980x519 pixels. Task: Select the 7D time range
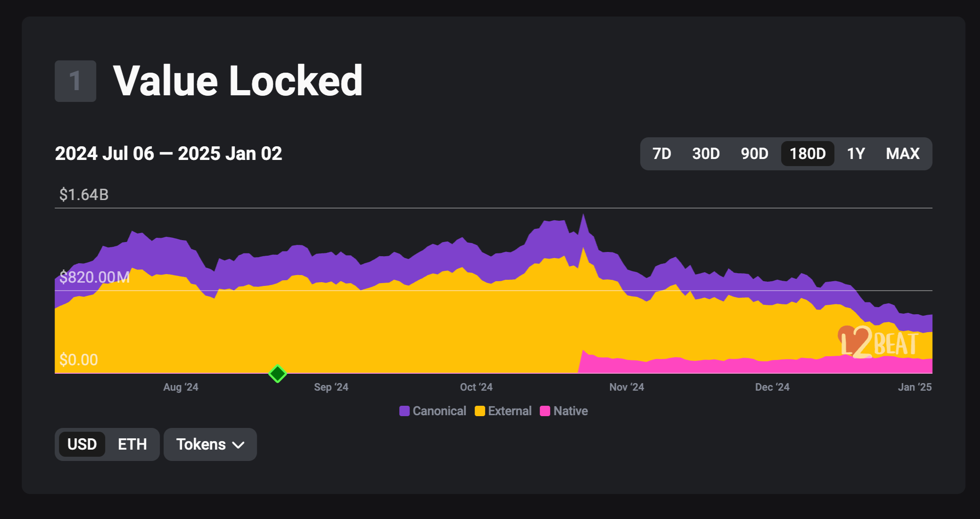click(x=661, y=154)
